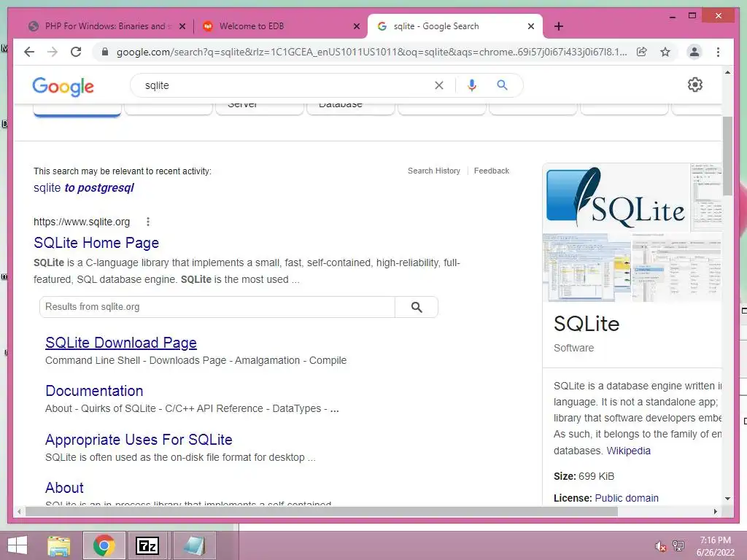The height and width of the screenshot is (560, 747).
Task: Click the lower-right SQLite screenshot thumbnail
Action: point(677,268)
